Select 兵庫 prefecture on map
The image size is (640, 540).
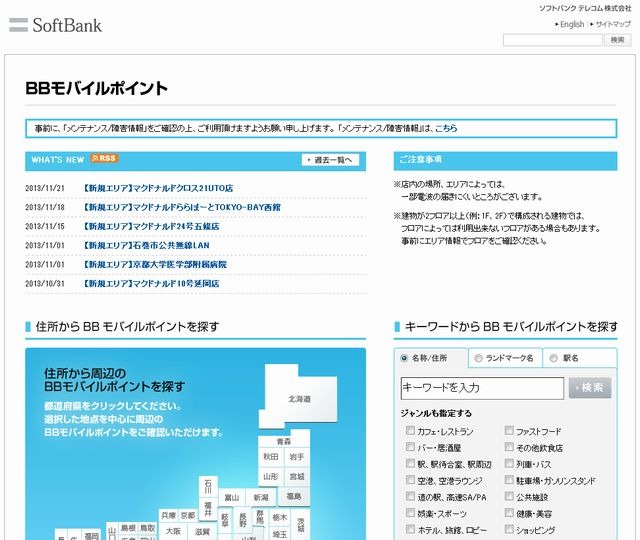tap(169, 515)
